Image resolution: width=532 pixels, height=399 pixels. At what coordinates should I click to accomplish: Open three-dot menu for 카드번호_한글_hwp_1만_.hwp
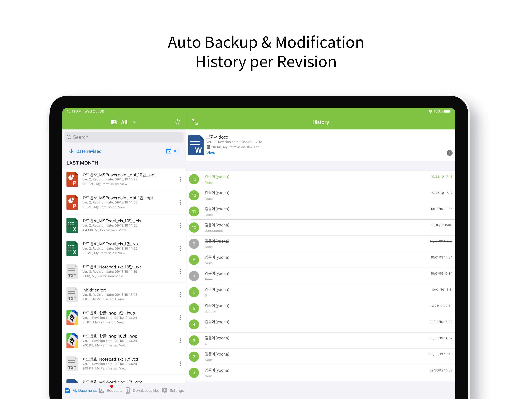coord(180,318)
